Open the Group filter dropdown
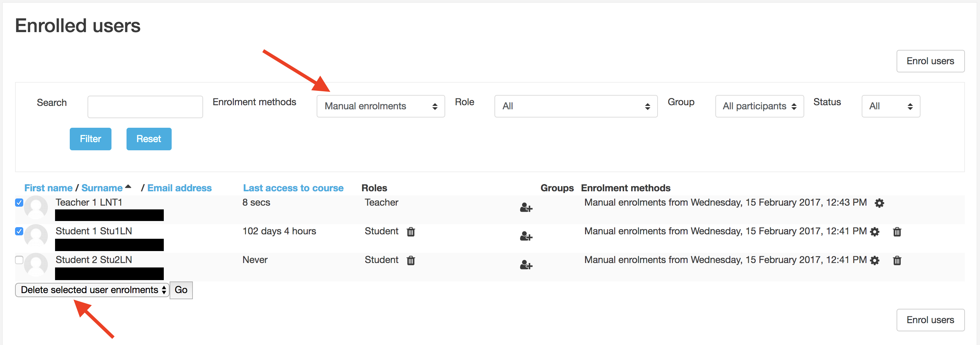This screenshot has width=980, height=345. (760, 106)
